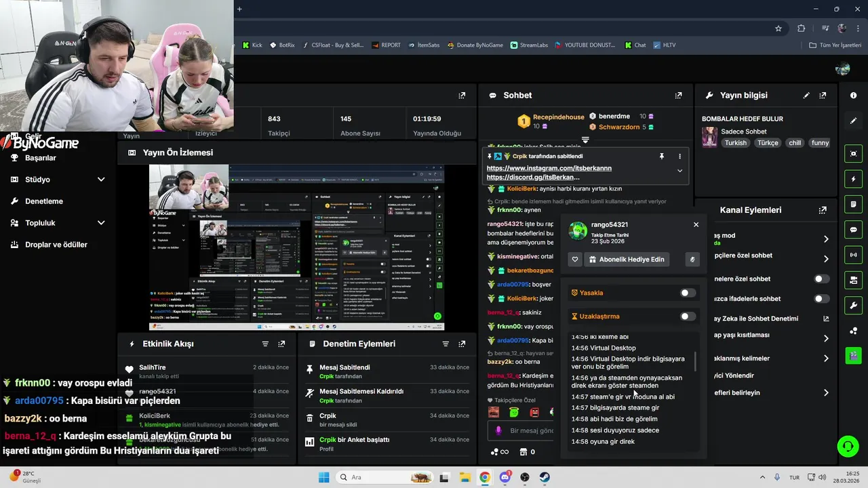Pop out the Yayın bilgisi panel
This screenshot has width=868, height=488.
[823, 96]
